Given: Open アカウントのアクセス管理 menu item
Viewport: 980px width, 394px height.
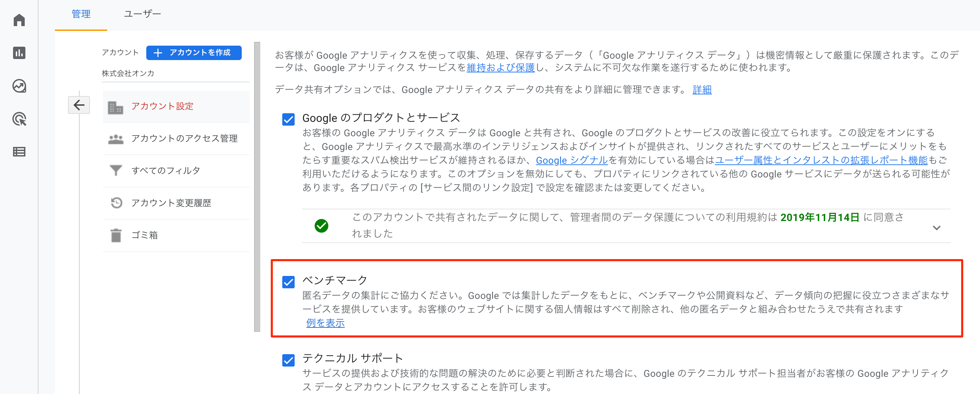Looking at the screenshot, I should pyautogui.click(x=184, y=138).
